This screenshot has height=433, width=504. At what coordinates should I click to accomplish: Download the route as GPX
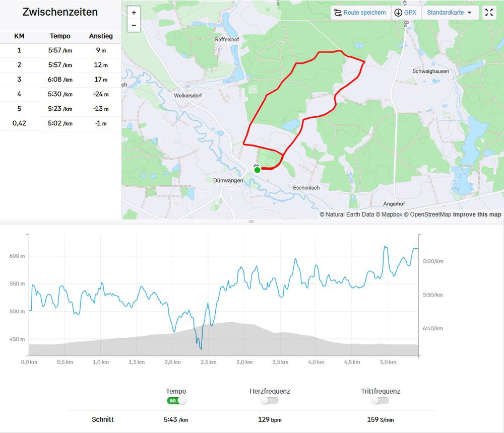pyautogui.click(x=406, y=13)
